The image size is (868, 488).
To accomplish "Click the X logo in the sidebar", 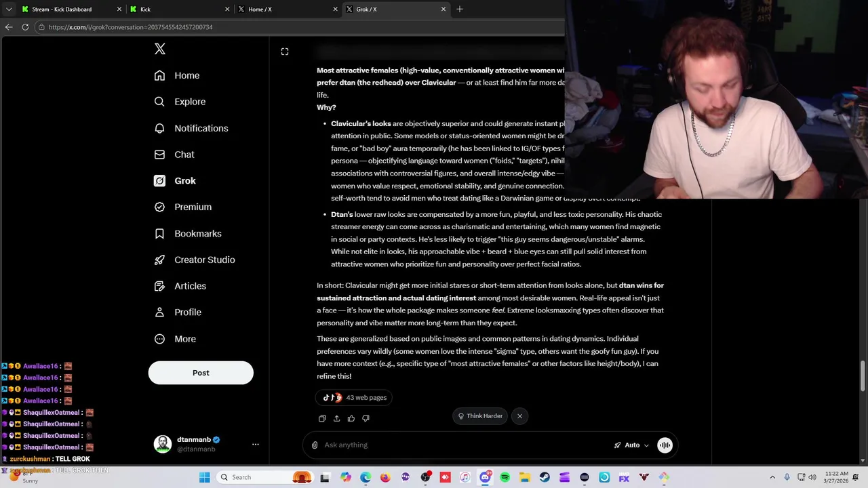I will (x=160, y=49).
